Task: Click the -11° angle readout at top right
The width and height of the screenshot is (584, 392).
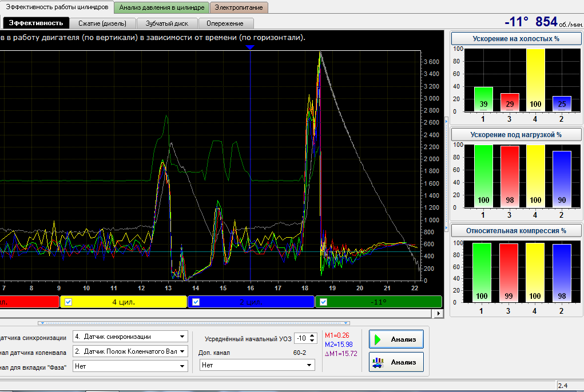Action: [516, 22]
